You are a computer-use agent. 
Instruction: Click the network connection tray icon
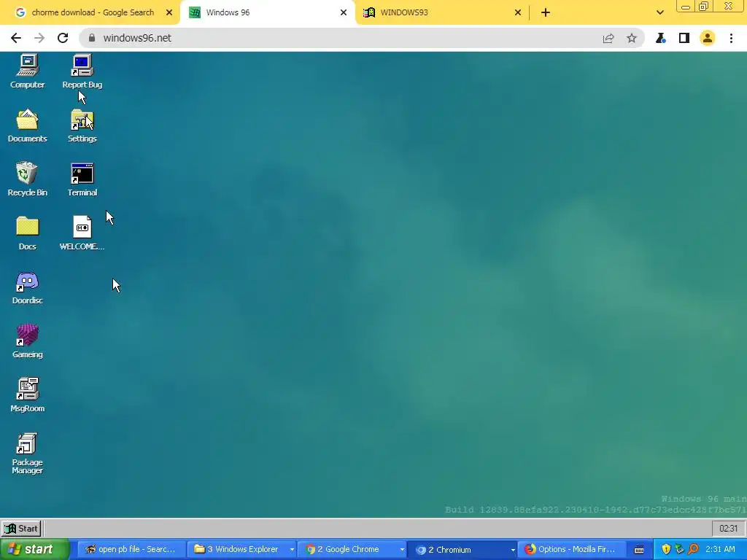point(680,550)
